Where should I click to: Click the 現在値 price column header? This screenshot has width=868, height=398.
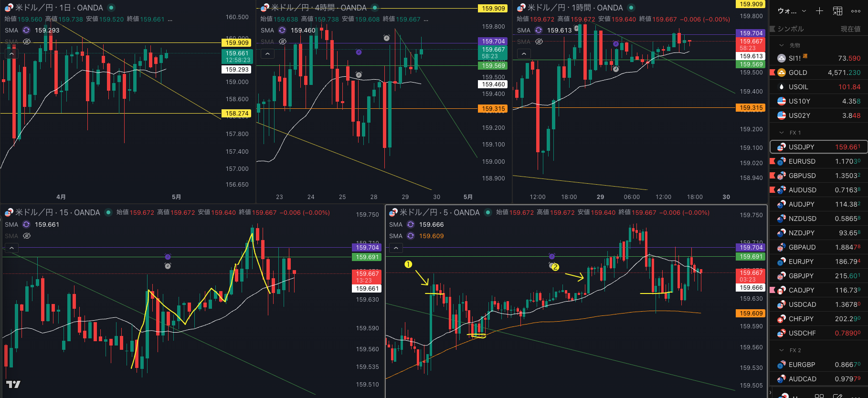(850, 29)
